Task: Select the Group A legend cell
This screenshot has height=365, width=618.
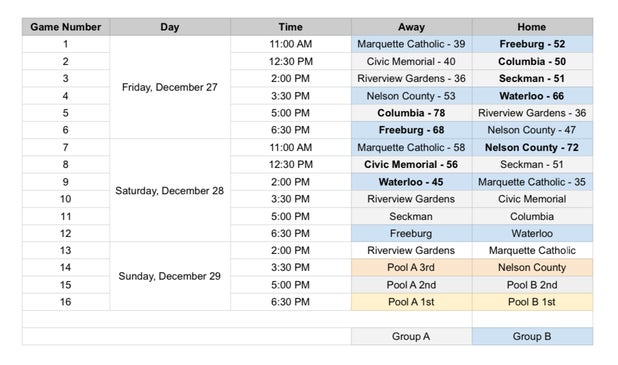Action: coord(411,336)
